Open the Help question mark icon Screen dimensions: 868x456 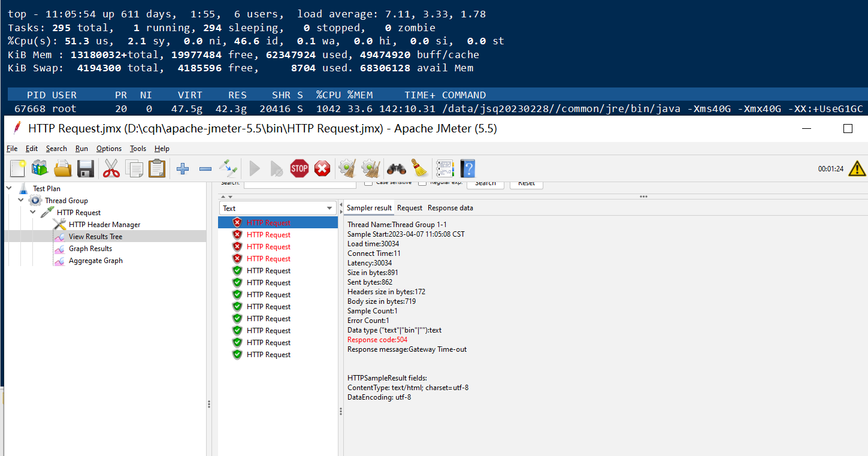click(x=467, y=168)
